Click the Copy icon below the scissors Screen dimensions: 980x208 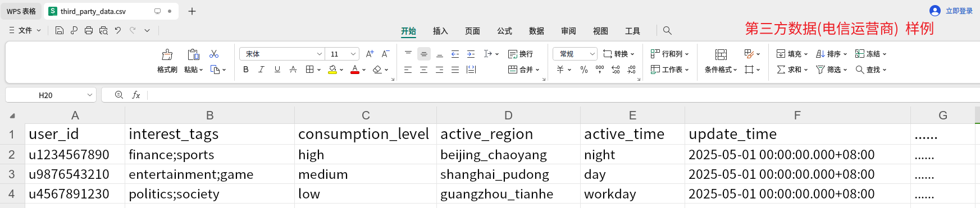coord(215,70)
